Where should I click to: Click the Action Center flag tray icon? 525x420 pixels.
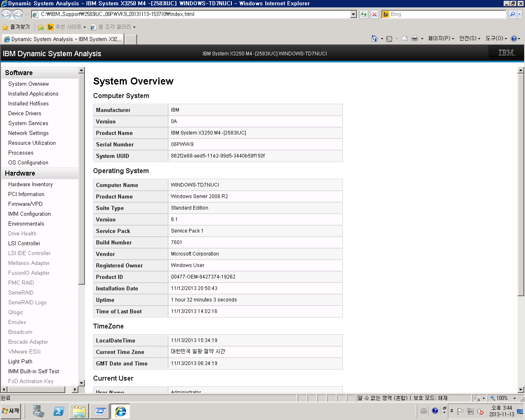point(461,411)
